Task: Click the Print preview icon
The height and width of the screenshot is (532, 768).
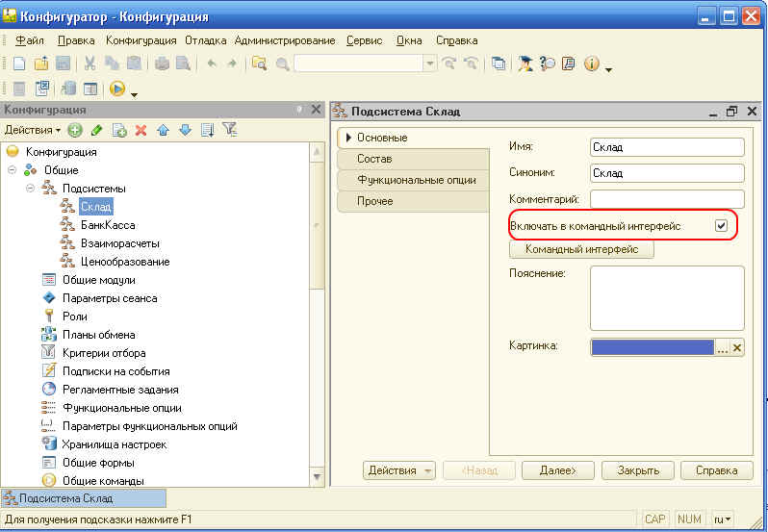Action: [x=183, y=63]
